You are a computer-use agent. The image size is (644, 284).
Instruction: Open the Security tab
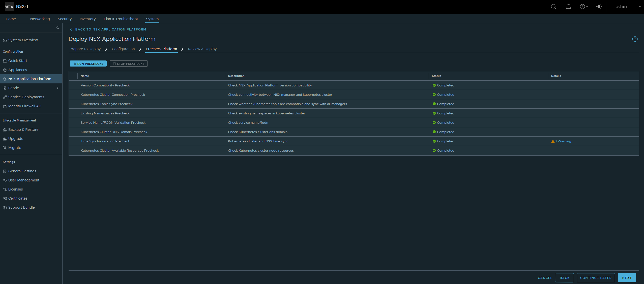(x=65, y=19)
